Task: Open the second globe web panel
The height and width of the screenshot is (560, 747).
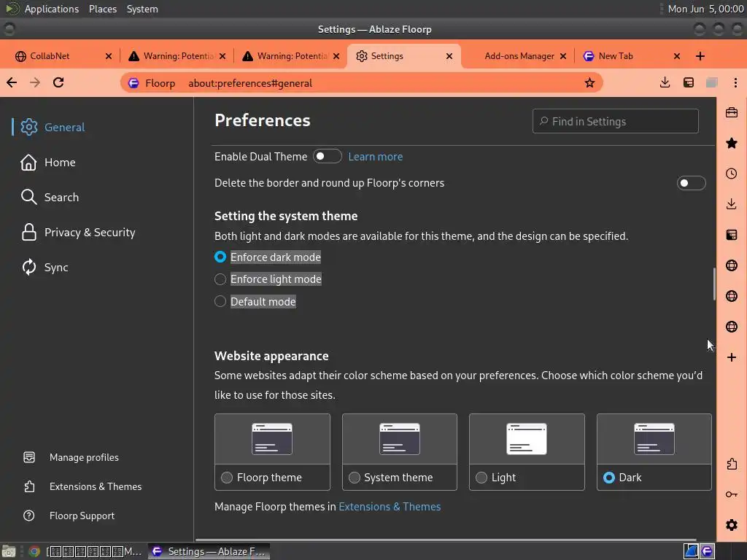Action: coord(732,296)
